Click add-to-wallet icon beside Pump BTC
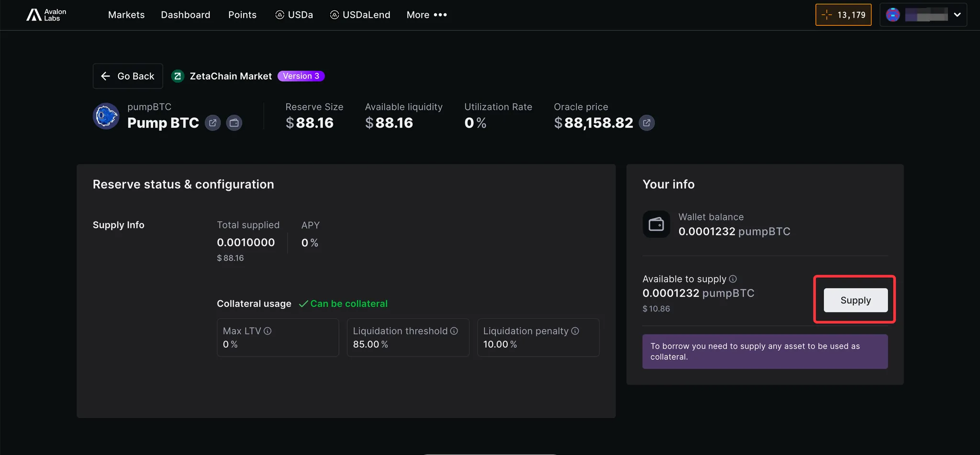Image resolution: width=980 pixels, height=455 pixels. click(x=234, y=123)
